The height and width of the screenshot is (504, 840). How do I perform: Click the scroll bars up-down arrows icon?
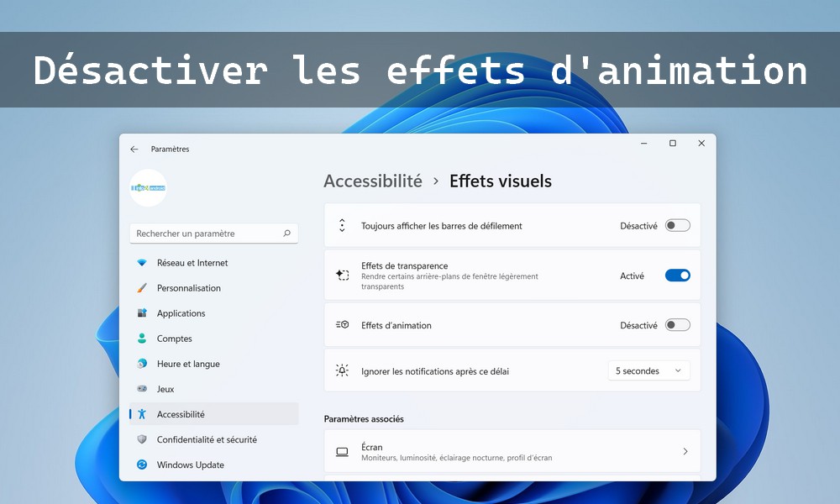[x=343, y=225]
